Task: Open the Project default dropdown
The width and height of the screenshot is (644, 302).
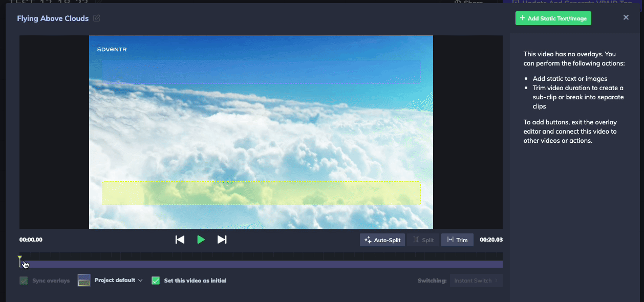Action: tap(118, 281)
